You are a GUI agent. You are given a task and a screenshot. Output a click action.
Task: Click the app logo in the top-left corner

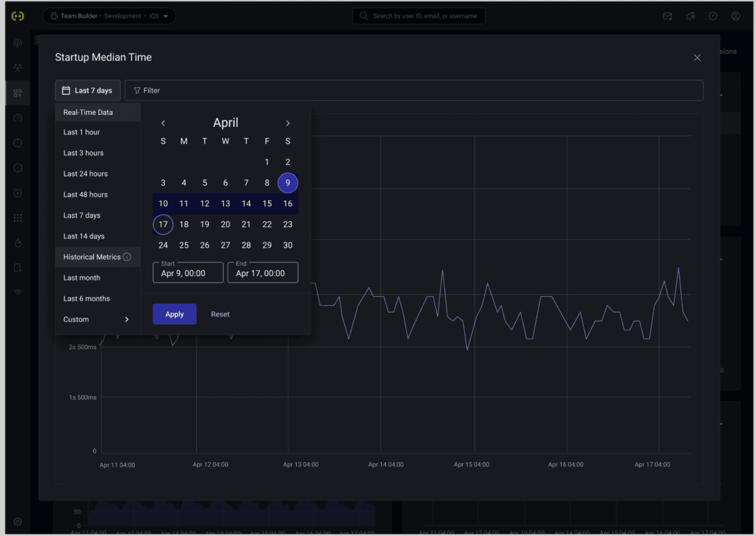[x=18, y=16]
